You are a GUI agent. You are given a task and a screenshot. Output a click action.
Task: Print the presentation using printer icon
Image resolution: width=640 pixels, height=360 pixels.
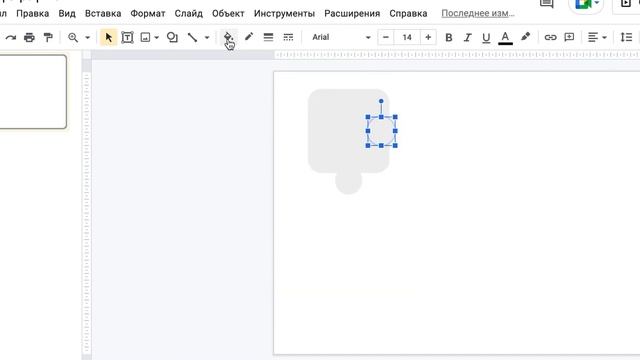click(29, 38)
